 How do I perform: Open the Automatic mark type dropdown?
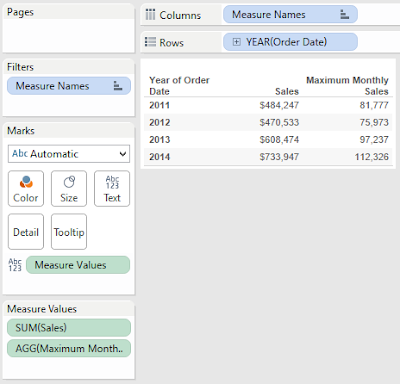pyautogui.click(x=69, y=154)
